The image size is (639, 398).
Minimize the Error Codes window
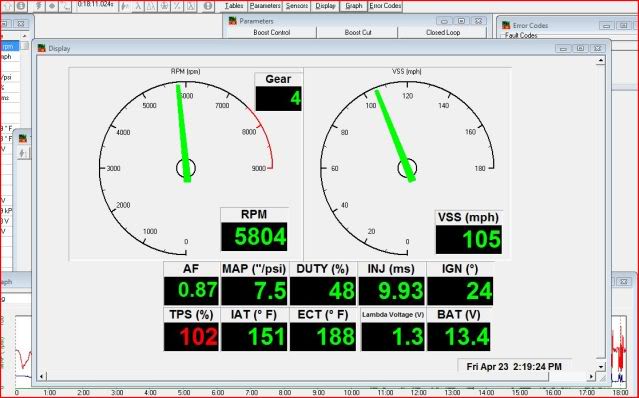[x=606, y=26]
